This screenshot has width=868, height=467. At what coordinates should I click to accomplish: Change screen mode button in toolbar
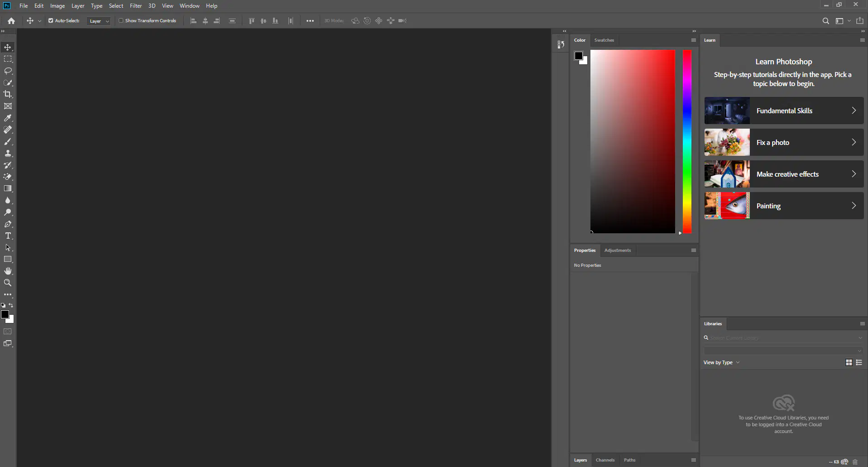[8, 343]
